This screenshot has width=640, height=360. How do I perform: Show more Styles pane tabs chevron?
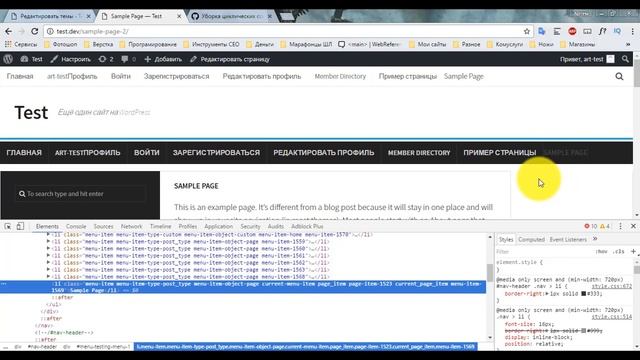(x=595, y=239)
